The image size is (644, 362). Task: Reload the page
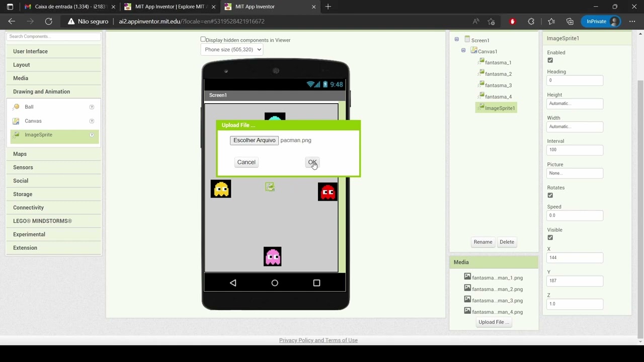(x=48, y=21)
